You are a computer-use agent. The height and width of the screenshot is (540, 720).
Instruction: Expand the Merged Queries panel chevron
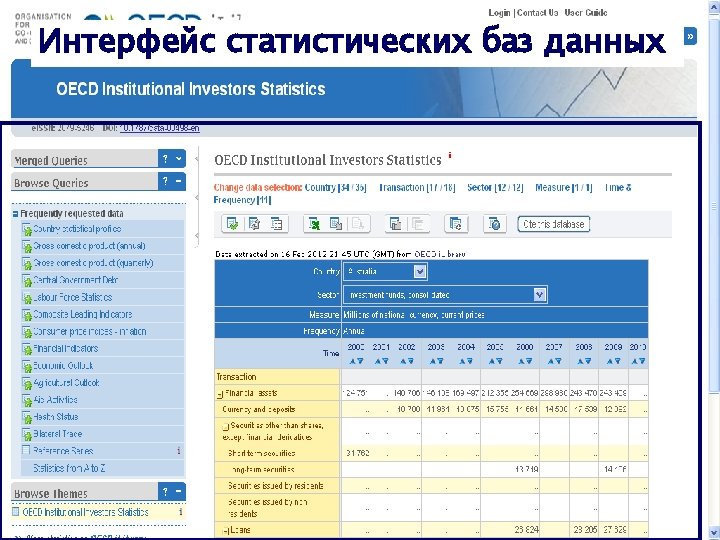(179, 159)
